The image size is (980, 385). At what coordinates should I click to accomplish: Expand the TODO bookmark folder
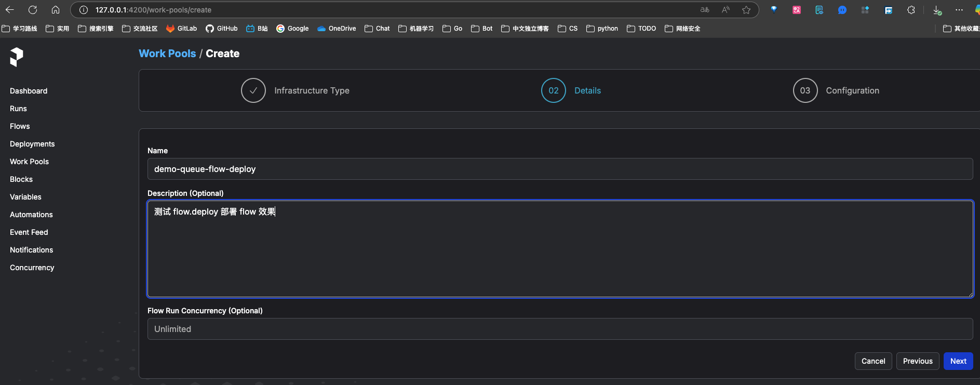pyautogui.click(x=641, y=29)
